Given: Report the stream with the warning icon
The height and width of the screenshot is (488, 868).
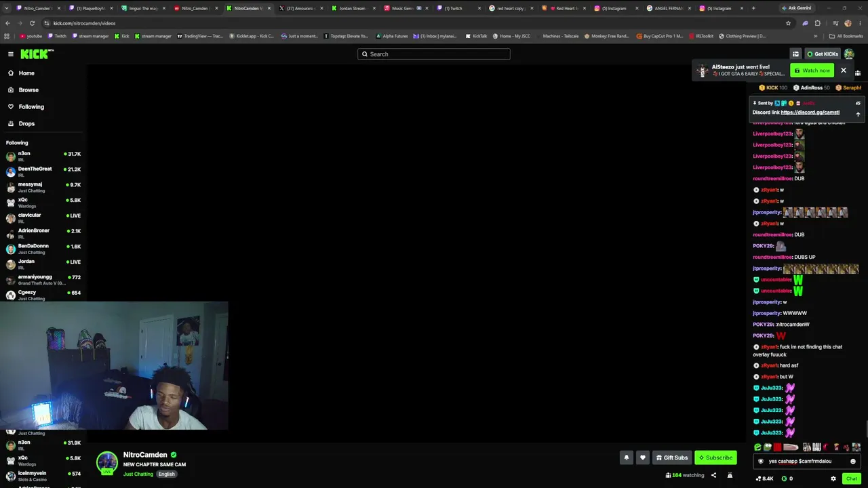Looking at the screenshot, I should (x=730, y=475).
